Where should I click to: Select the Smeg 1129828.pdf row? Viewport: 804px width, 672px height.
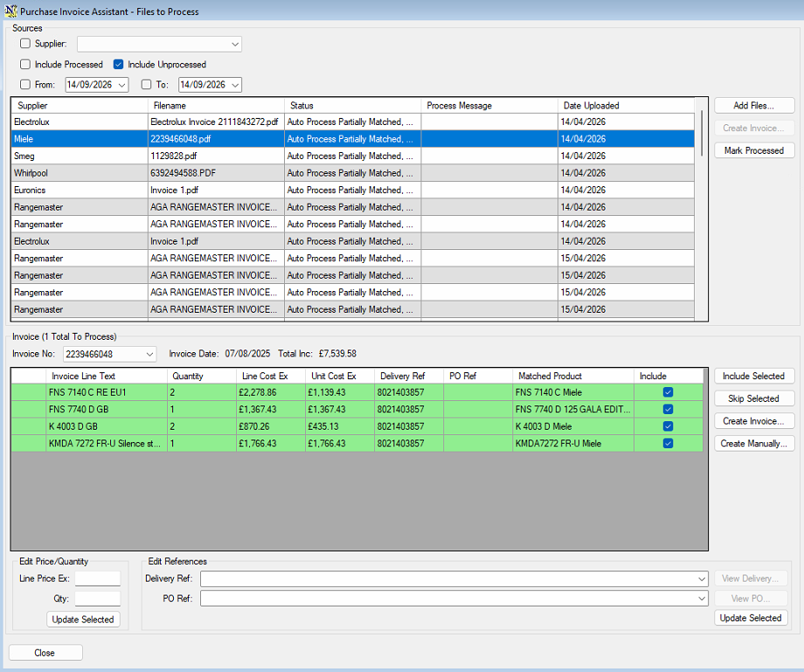click(x=353, y=156)
